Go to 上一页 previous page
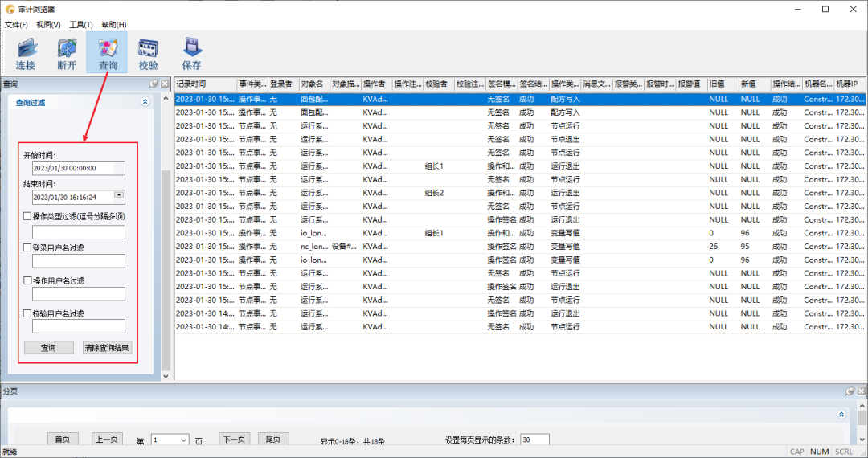868x458 pixels. [107, 440]
